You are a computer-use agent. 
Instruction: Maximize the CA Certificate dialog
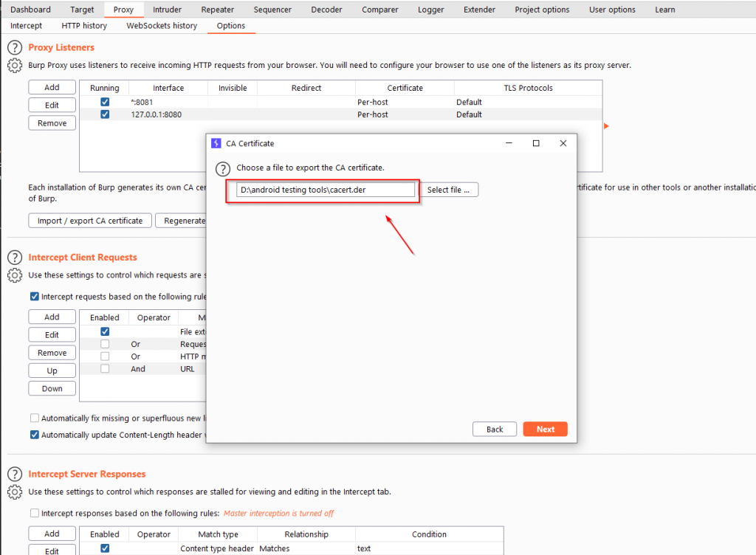[x=536, y=143]
